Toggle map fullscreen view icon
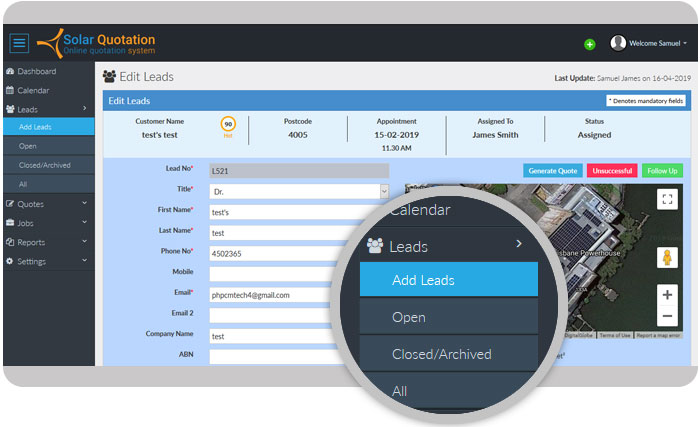 pyautogui.click(x=667, y=199)
